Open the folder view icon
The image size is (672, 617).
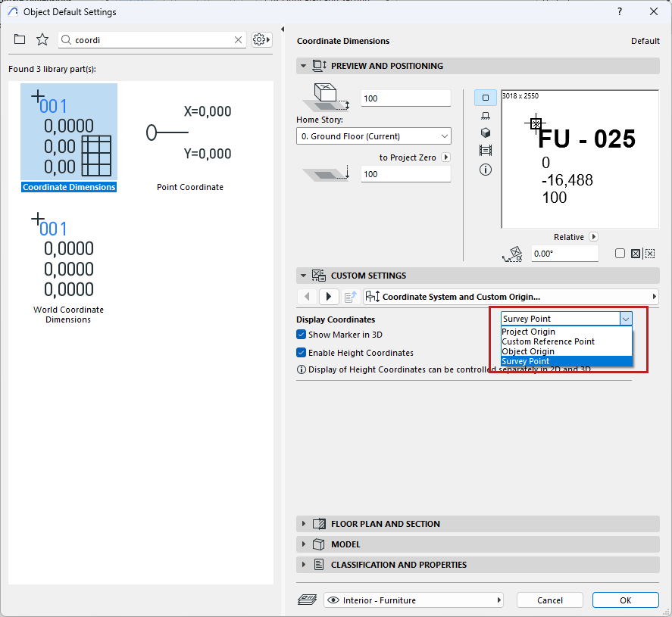click(20, 39)
